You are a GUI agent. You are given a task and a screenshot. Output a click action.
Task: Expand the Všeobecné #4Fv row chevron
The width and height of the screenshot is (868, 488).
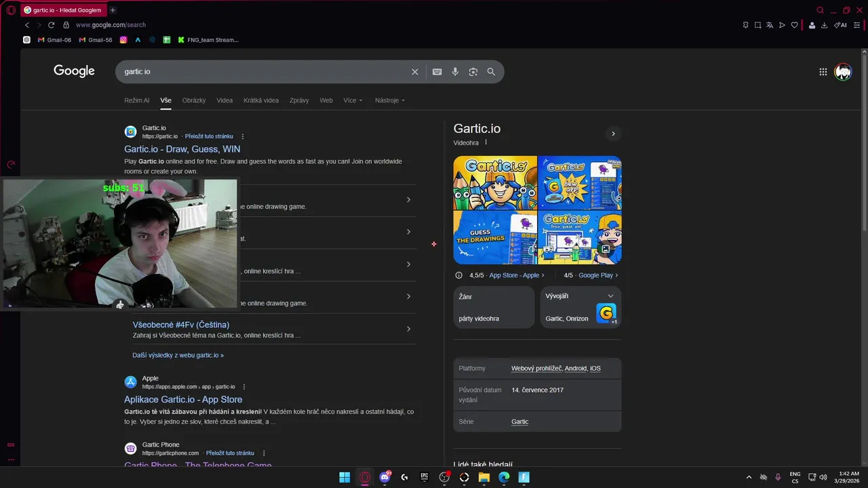coord(408,329)
